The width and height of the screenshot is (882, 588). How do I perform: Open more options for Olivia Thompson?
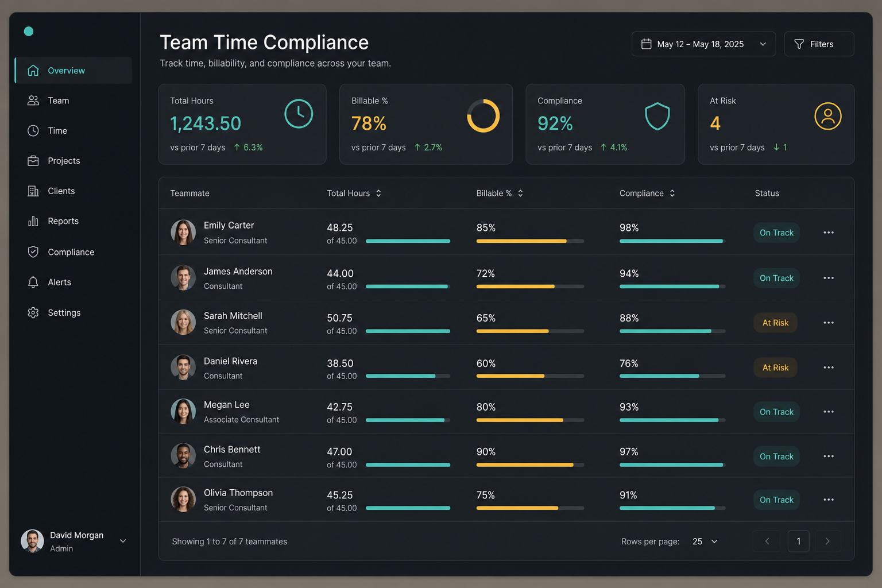coord(829,500)
